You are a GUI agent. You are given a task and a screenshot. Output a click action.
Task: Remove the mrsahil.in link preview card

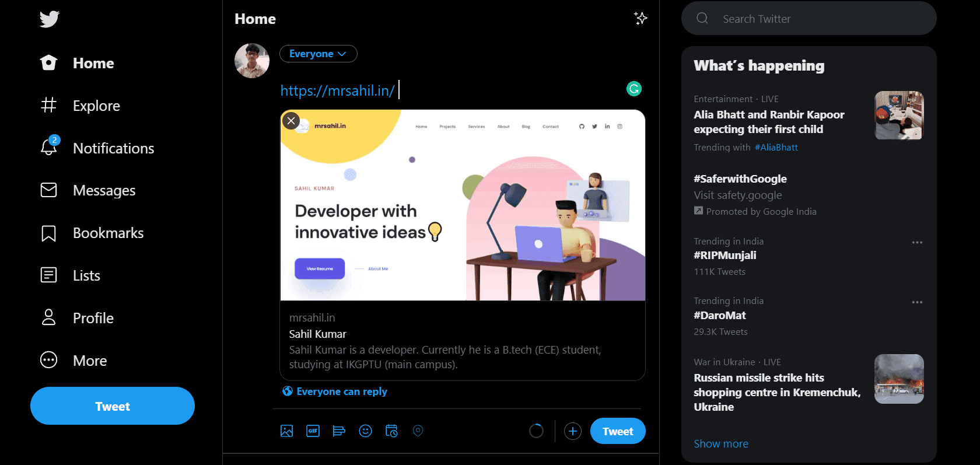coord(291,121)
